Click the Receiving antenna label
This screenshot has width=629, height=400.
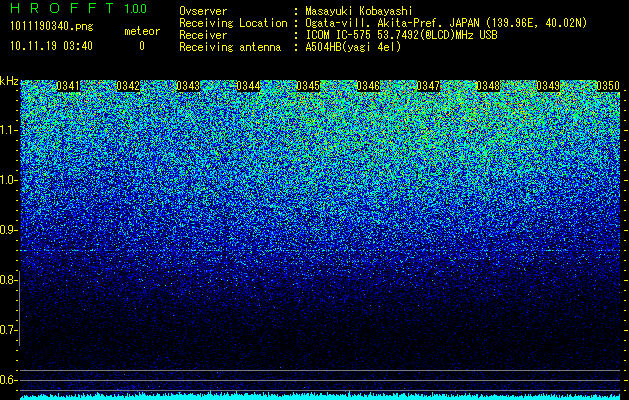pyautogui.click(x=230, y=47)
